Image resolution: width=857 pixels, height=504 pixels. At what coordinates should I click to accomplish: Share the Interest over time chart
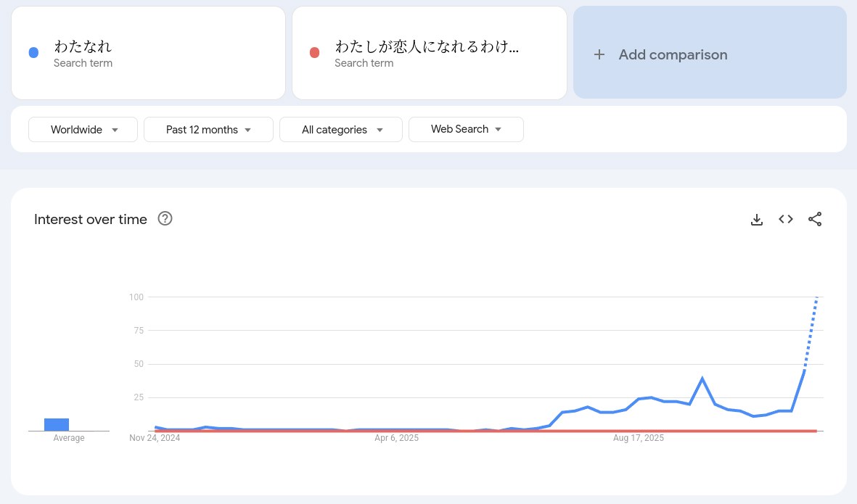click(x=815, y=219)
